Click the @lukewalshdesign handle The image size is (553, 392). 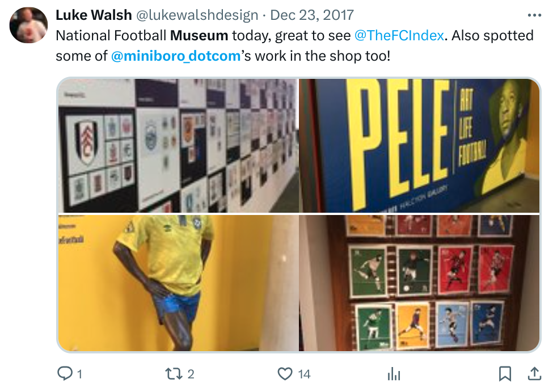[197, 15]
